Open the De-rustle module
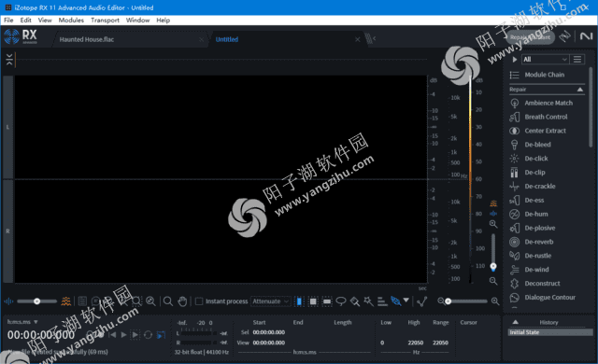This screenshot has width=598, height=364. [x=538, y=256]
